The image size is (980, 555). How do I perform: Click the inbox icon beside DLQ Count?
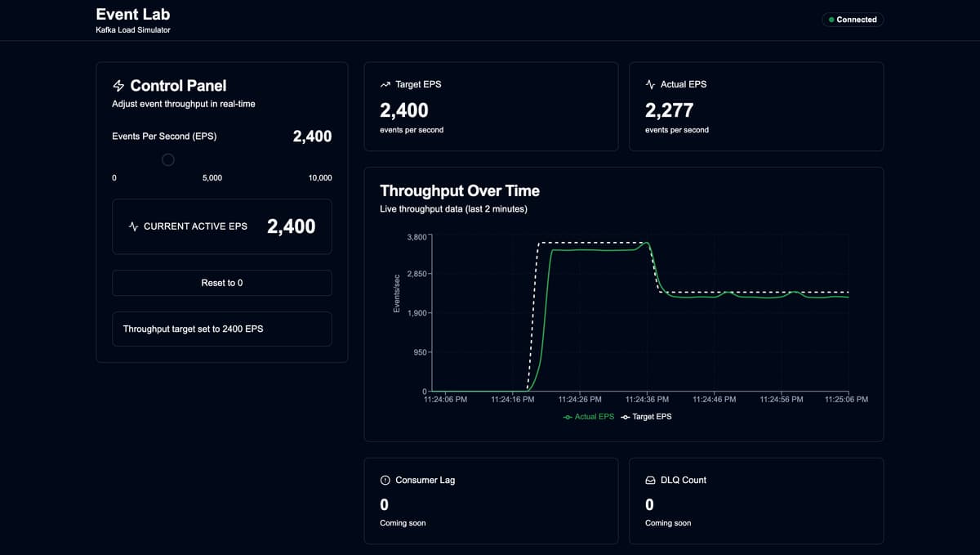(649, 480)
